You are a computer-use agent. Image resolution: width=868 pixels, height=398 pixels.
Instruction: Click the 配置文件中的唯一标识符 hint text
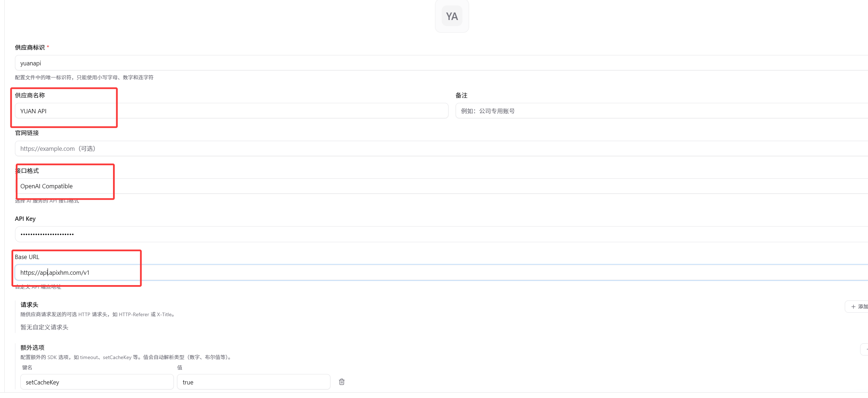click(84, 78)
